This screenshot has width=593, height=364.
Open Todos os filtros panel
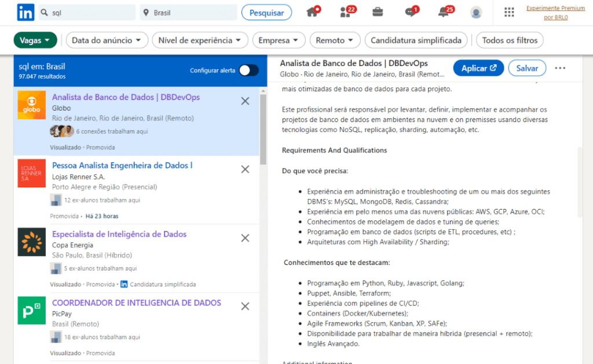point(510,40)
